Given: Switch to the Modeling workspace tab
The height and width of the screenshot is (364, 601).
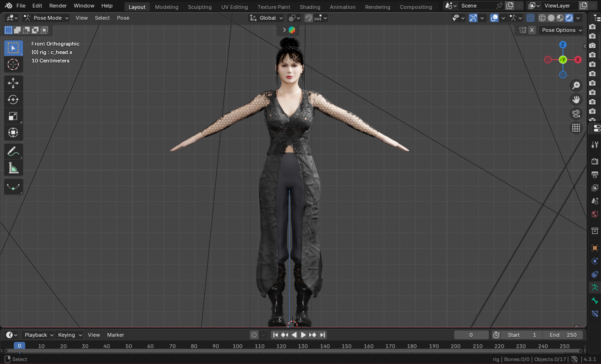Looking at the screenshot, I should 167,7.
